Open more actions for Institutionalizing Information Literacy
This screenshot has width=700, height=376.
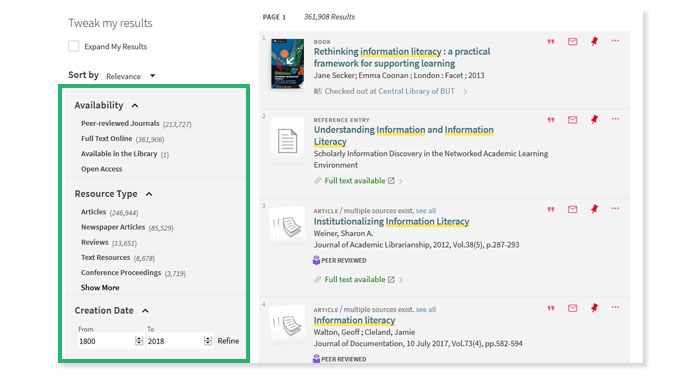(x=616, y=209)
